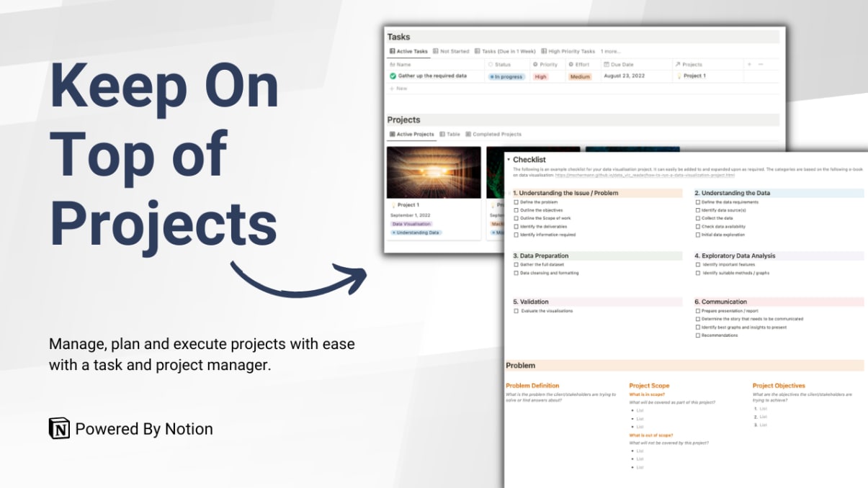The image size is (868, 488).
Task: Click the calendar icon beside Due Date
Action: [605, 63]
